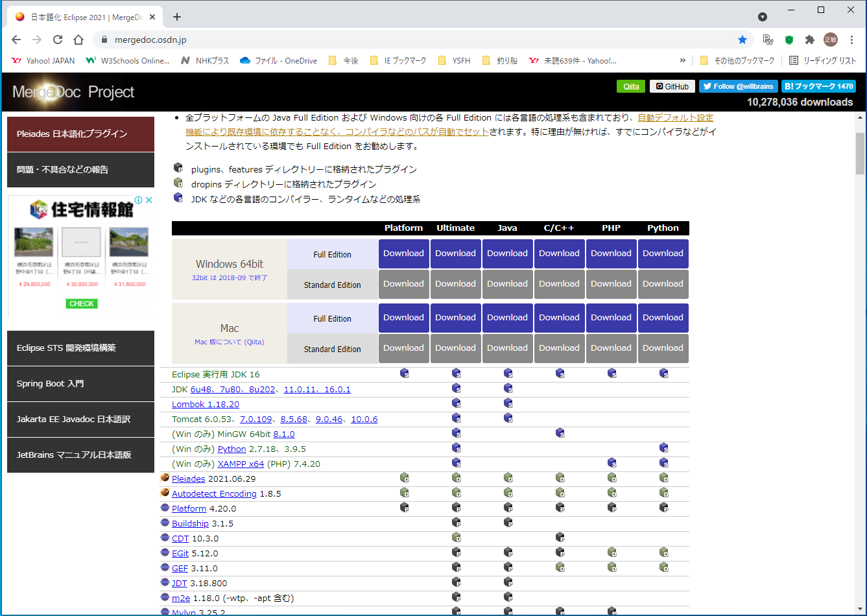Screen dimensions: 867x616
Task: Click the MinGW row icon under C/C++ column
Action: (560, 433)
